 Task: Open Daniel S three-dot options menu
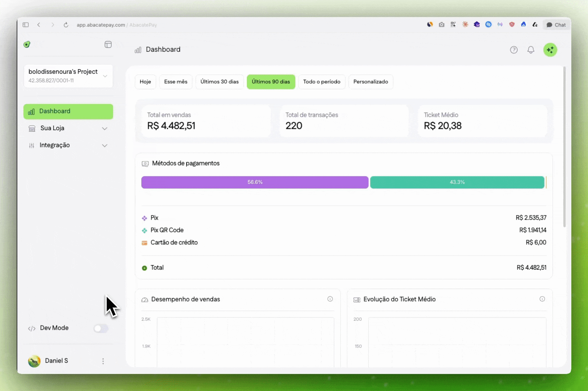point(103,361)
